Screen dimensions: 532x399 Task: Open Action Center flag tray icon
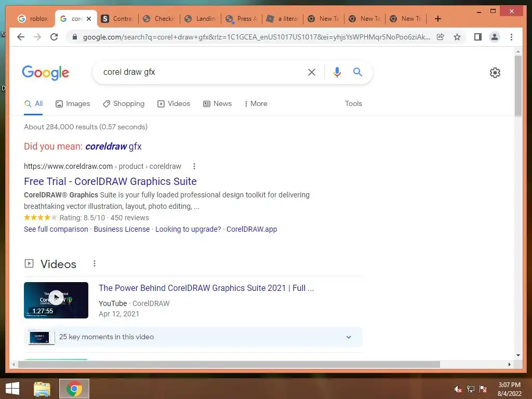point(483,389)
